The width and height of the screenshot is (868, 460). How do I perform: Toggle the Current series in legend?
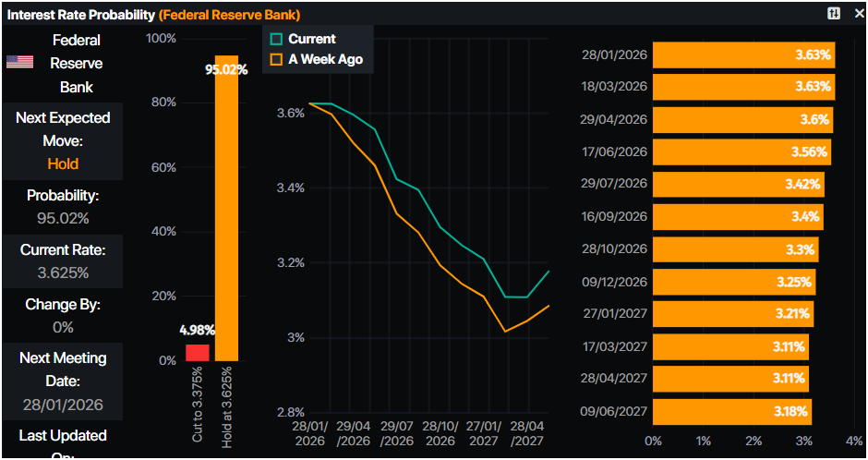pos(311,39)
